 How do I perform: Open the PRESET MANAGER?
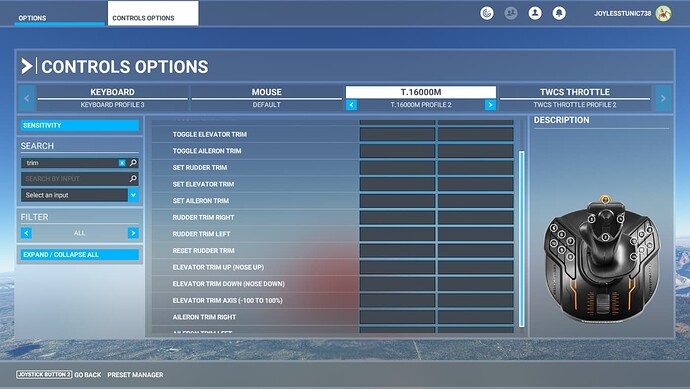135,375
